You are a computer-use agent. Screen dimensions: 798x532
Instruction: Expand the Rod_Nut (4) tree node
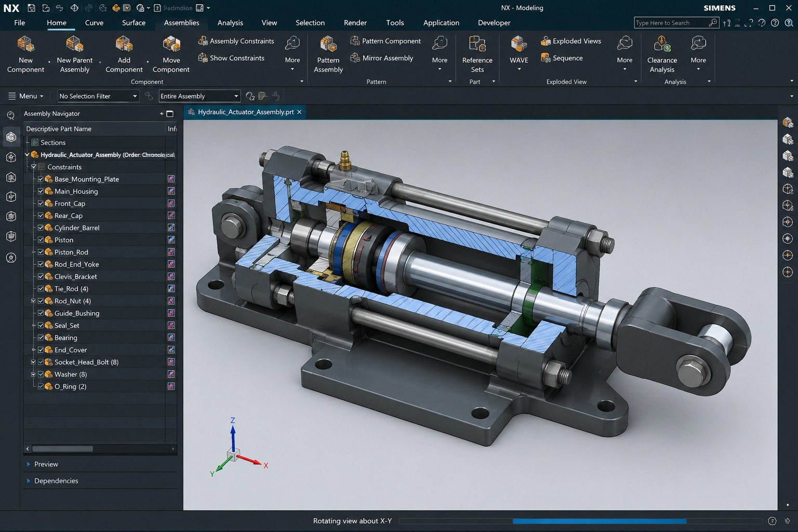(33, 301)
